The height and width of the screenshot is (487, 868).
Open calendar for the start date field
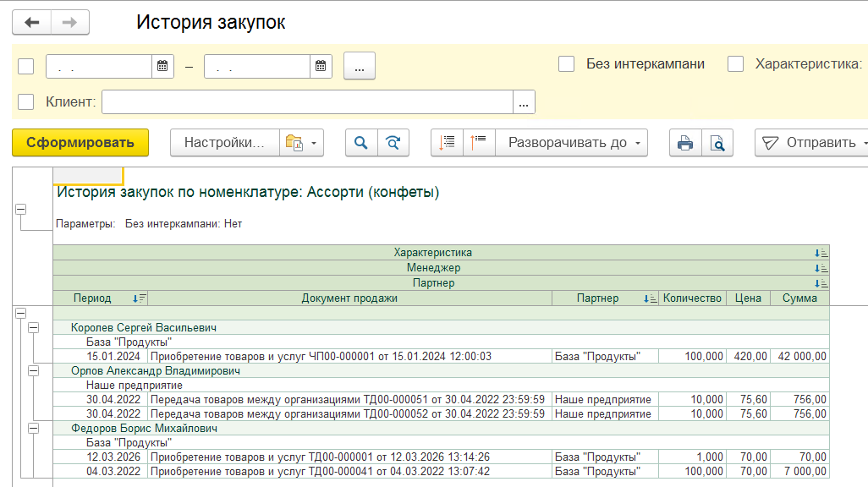[x=162, y=67]
